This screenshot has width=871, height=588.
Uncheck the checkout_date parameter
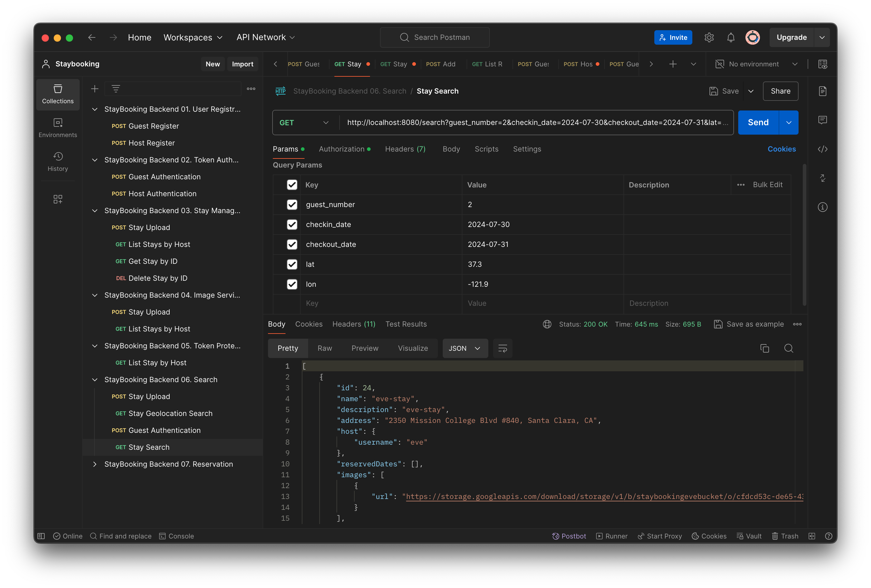pos(292,244)
